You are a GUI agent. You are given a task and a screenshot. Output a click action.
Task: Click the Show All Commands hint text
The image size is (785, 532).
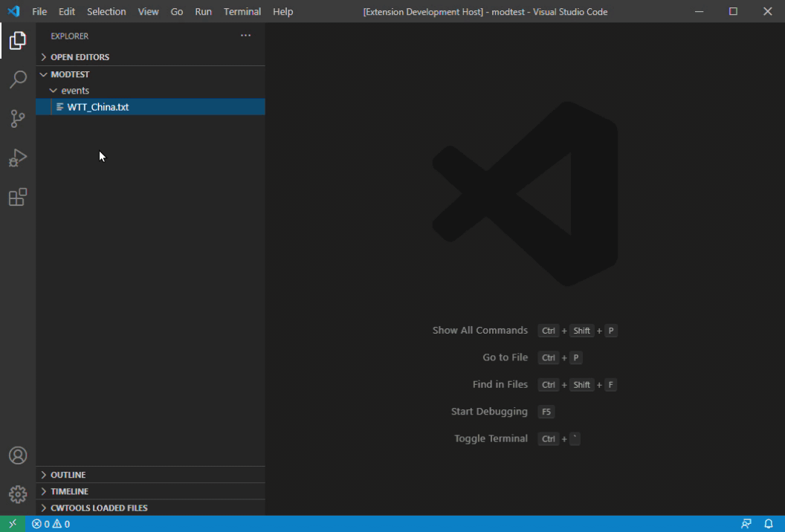coord(479,331)
